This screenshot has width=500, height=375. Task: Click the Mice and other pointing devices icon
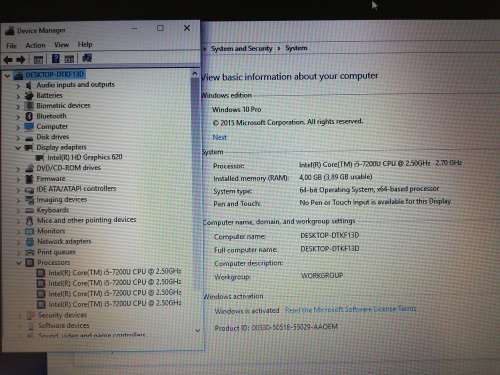pos(29,221)
